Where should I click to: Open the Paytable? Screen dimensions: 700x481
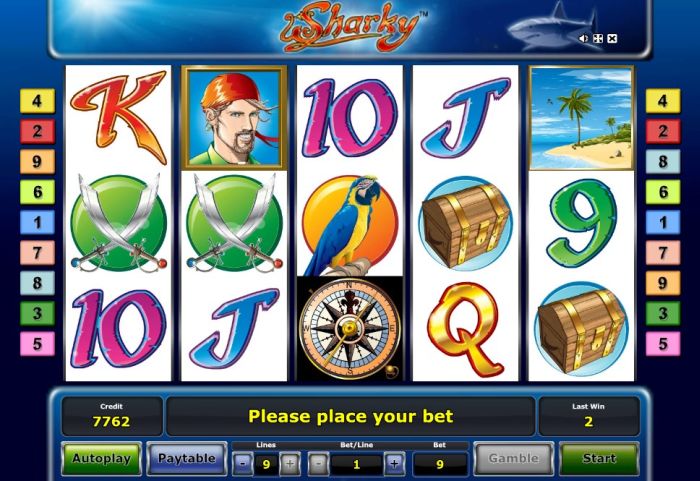point(187,459)
